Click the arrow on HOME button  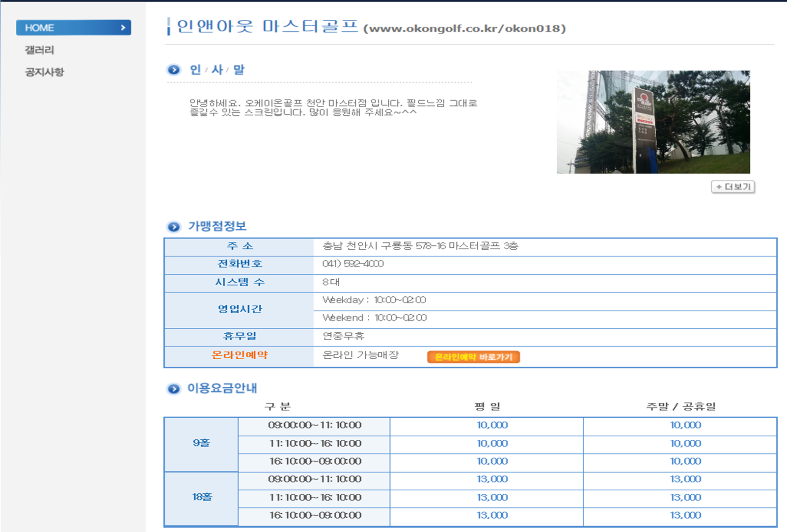coord(123,28)
